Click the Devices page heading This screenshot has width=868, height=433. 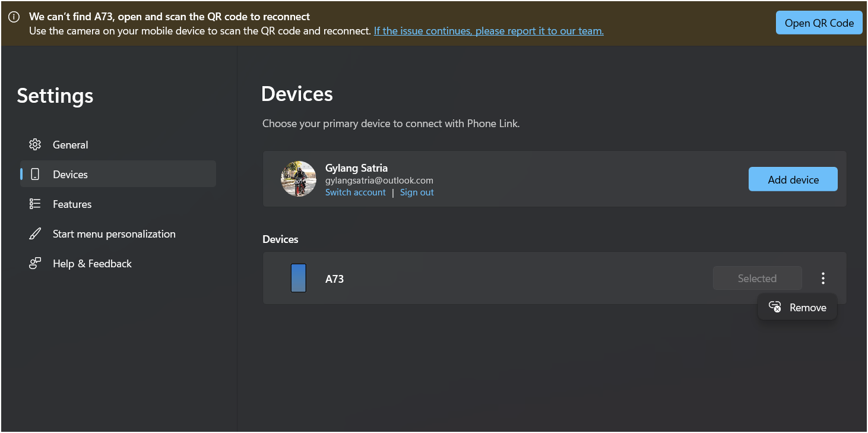click(297, 94)
